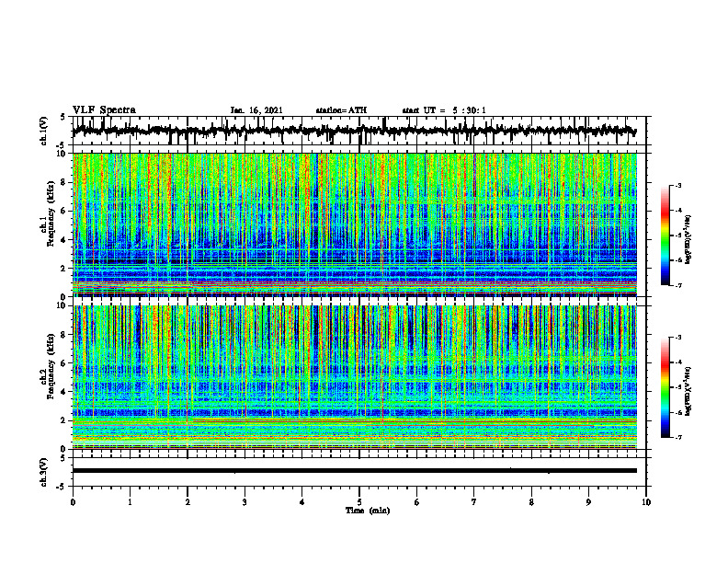This screenshot has width=728, height=563.
Task: Click time axis tick label "9"
Action: click(x=588, y=502)
